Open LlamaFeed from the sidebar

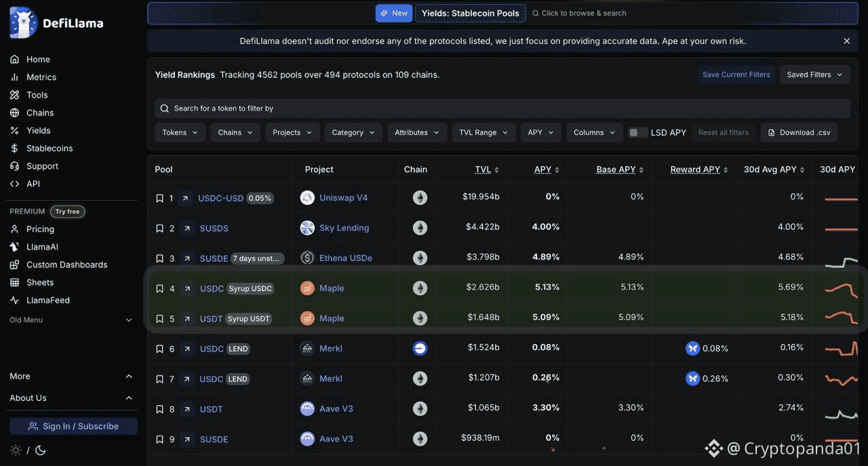point(48,300)
